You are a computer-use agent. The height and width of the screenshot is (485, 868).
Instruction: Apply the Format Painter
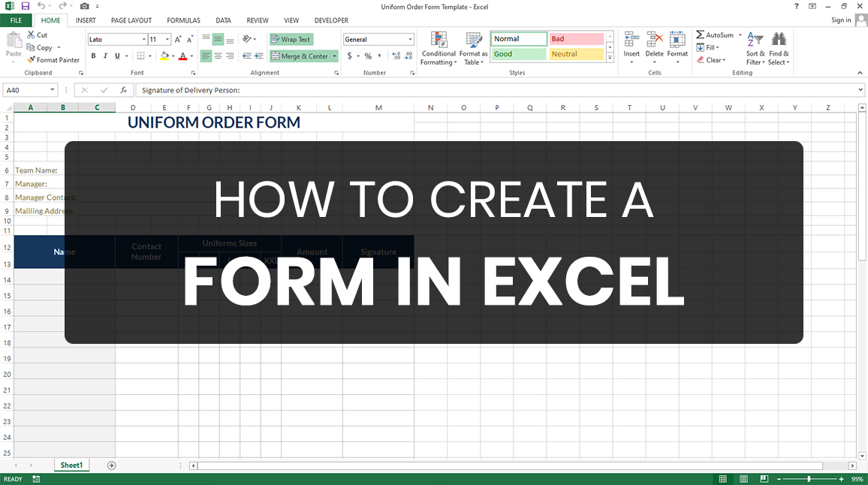[x=53, y=59]
